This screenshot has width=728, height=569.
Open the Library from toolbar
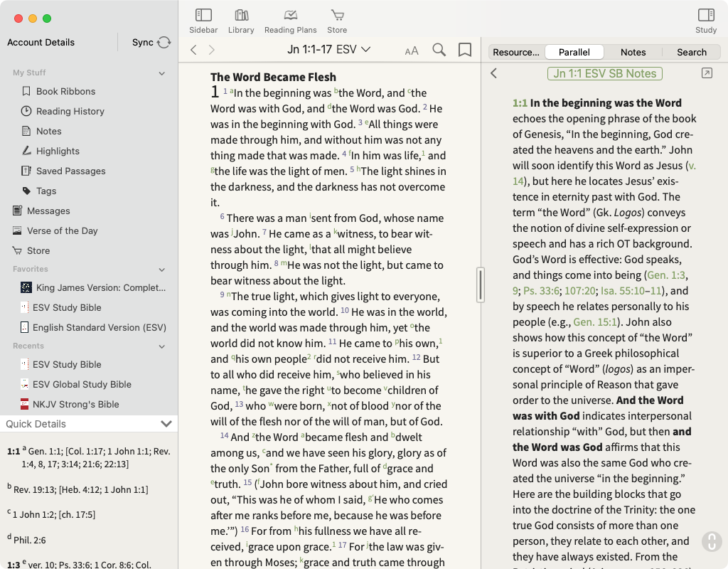(241, 16)
